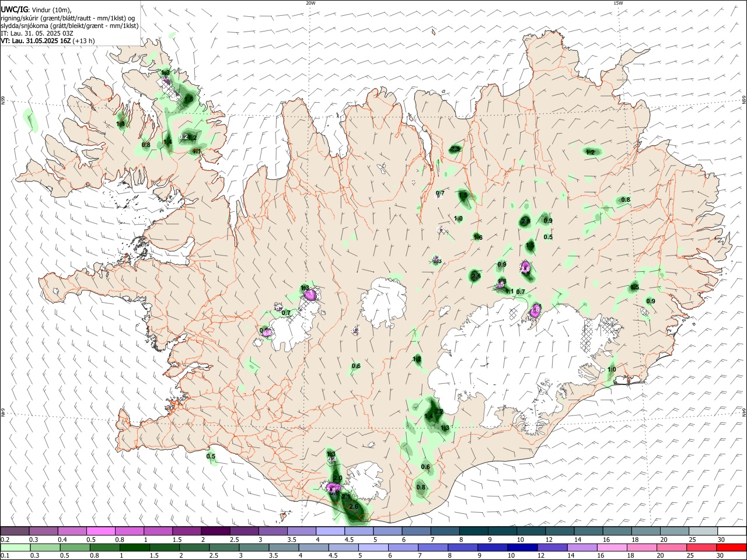The width and height of the screenshot is (747, 560).
Task: Click the 'IT: Lau. 31. 05. 2025 03Z' line
Action: coord(37,33)
